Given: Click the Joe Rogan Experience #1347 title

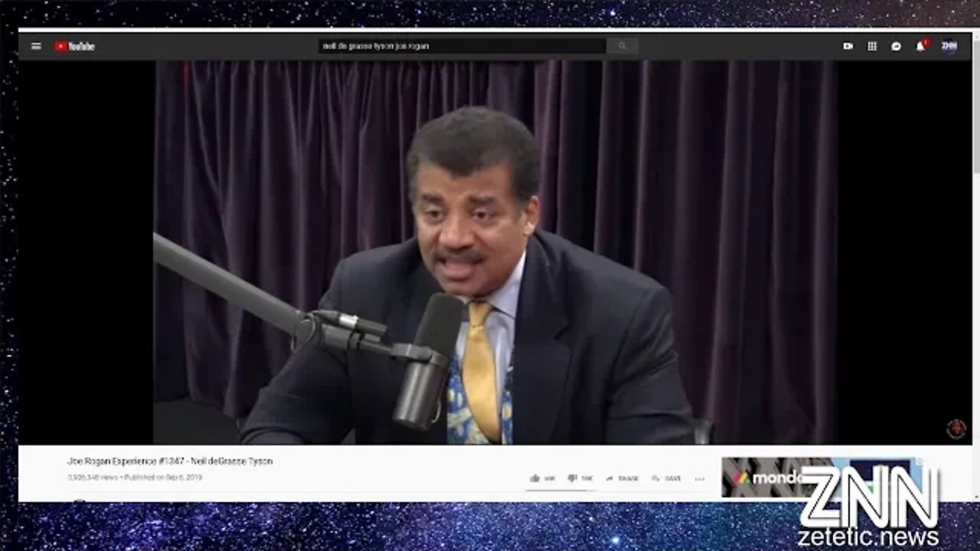Looking at the screenshot, I should pyautogui.click(x=170, y=461).
